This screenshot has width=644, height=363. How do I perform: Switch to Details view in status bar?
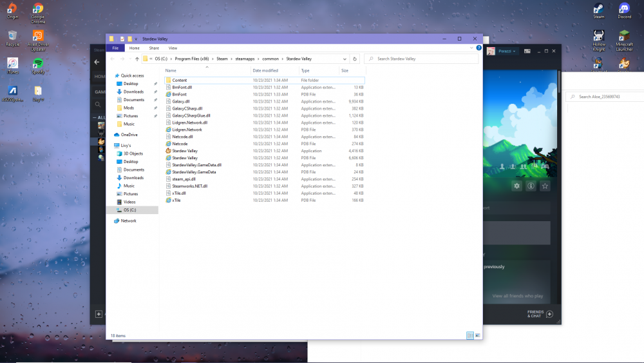tap(470, 335)
